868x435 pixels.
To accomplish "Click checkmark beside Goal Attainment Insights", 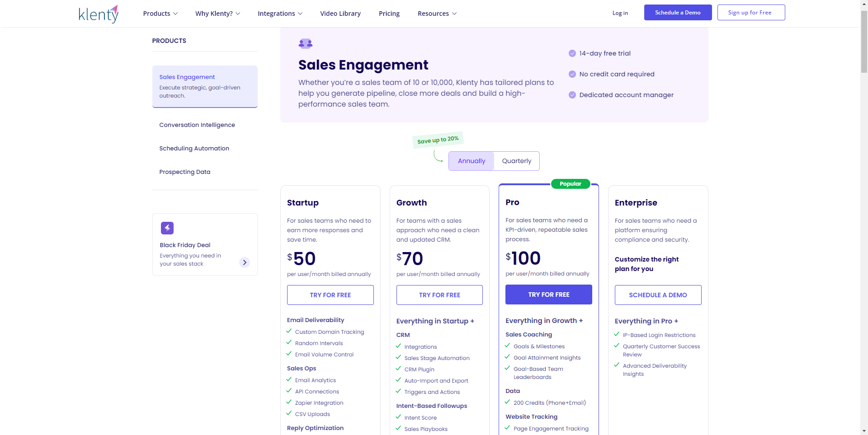I will (x=507, y=357).
